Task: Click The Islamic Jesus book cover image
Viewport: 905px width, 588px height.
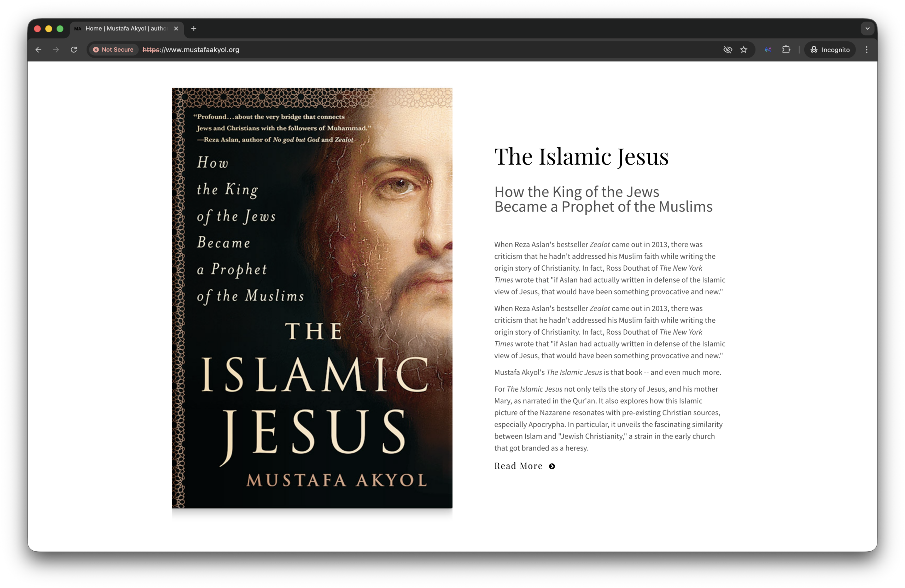Action: coord(312,298)
